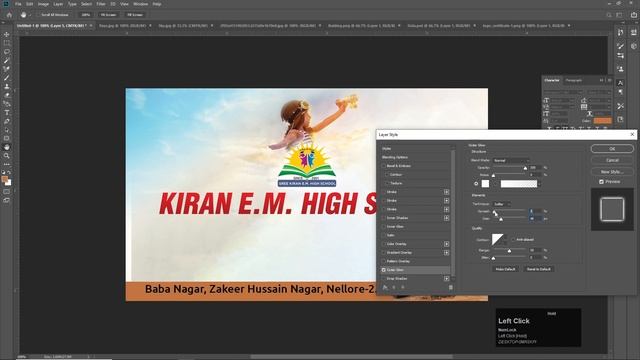
Task: Switch to the Paragraph panel tab
Action: 573,80
